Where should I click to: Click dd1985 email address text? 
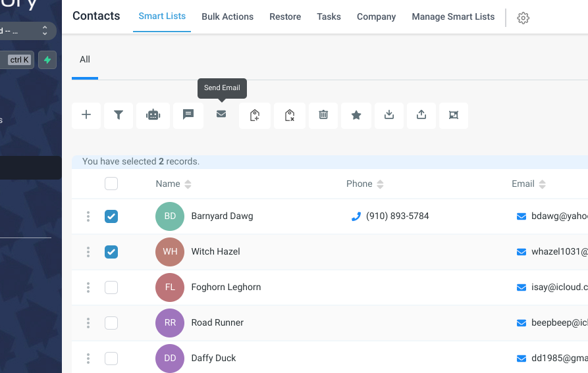[560, 358]
